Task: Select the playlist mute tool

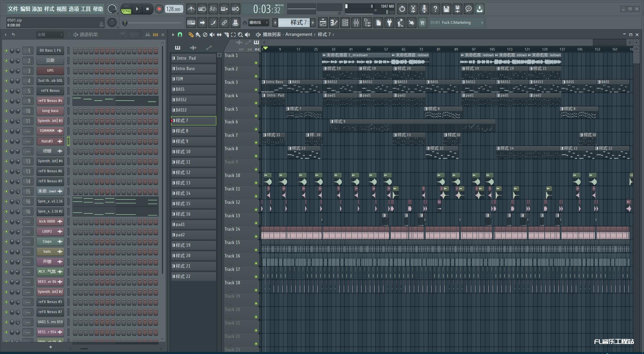Action: tap(212, 35)
